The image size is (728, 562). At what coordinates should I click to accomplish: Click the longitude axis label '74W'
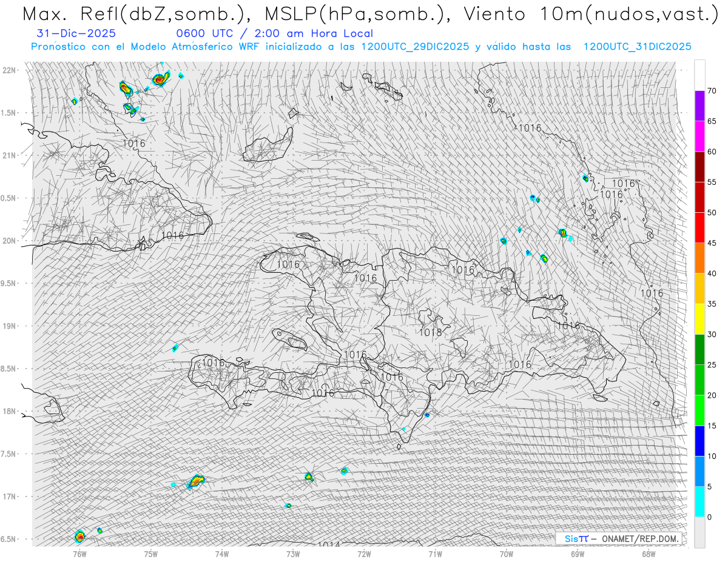pos(222,554)
